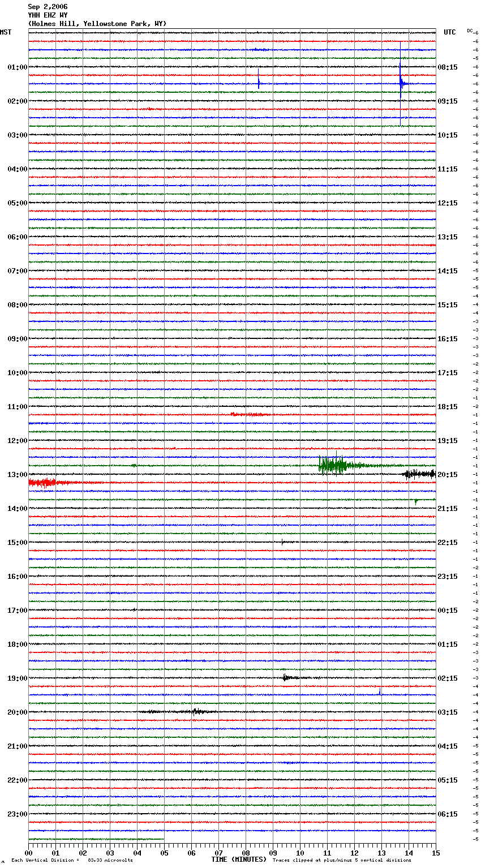This screenshot has height=868, width=481.
Task: Click the 15:15 UTC time label
Action: (448, 305)
